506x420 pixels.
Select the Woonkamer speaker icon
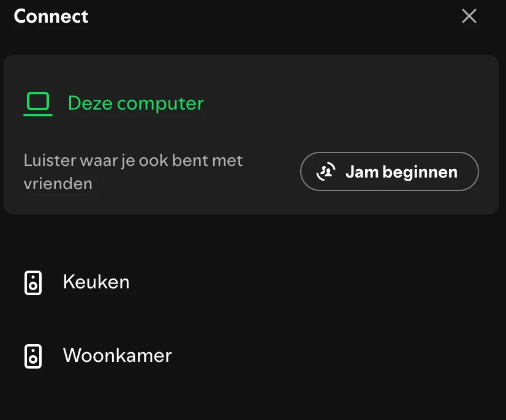tap(33, 356)
